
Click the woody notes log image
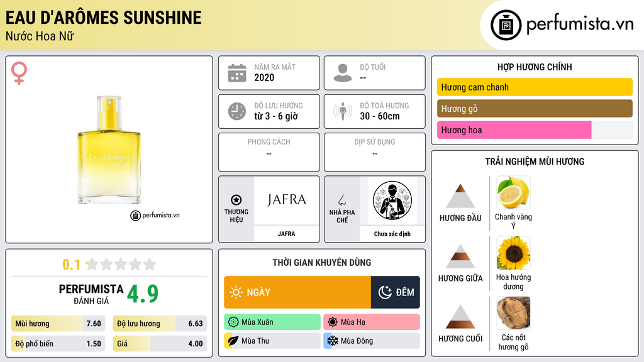click(513, 313)
